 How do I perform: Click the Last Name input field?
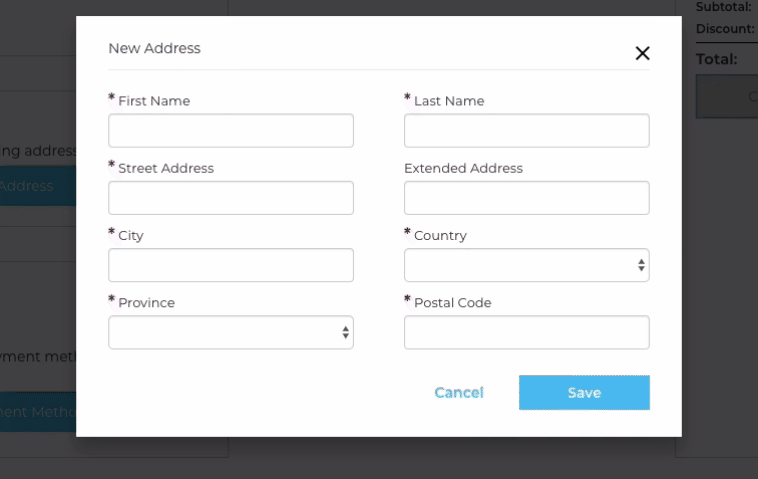(527, 131)
